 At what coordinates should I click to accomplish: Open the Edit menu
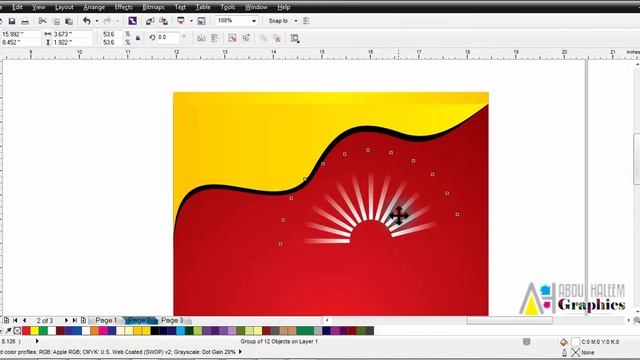tap(17, 7)
